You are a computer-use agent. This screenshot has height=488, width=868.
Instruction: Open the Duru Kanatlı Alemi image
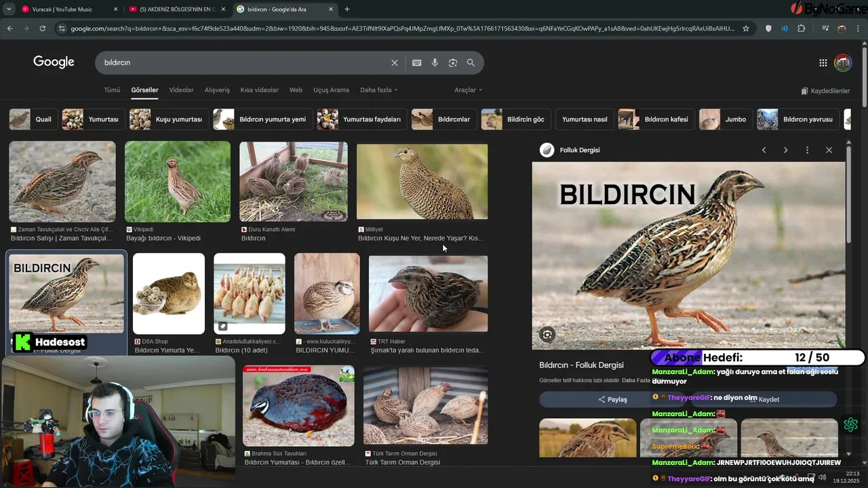point(294,182)
